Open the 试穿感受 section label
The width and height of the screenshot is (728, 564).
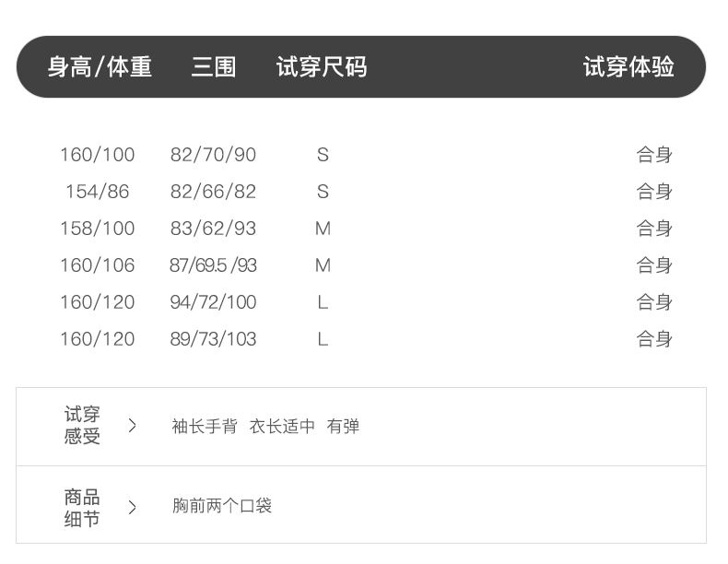click(x=82, y=426)
